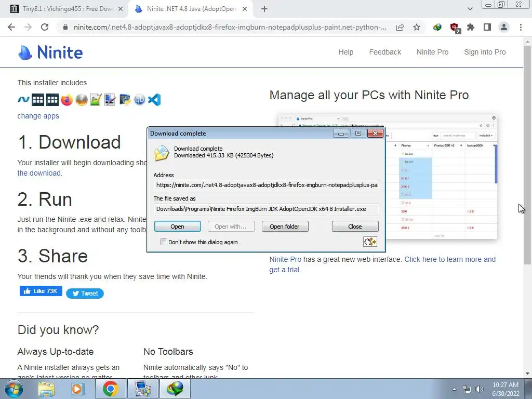The width and height of the screenshot is (532, 399).
Task: Click the Notepad++ icon in installer list
Action: point(96,100)
